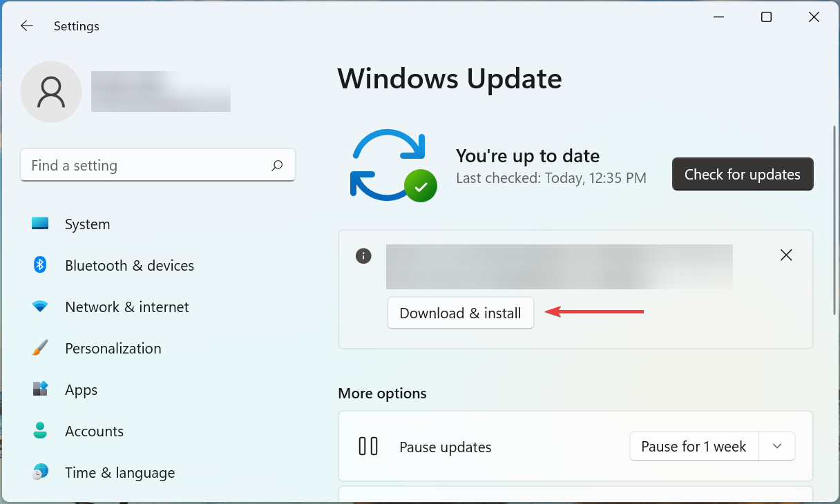
Task: Dismiss the pending update with the X
Action: [786, 255]
